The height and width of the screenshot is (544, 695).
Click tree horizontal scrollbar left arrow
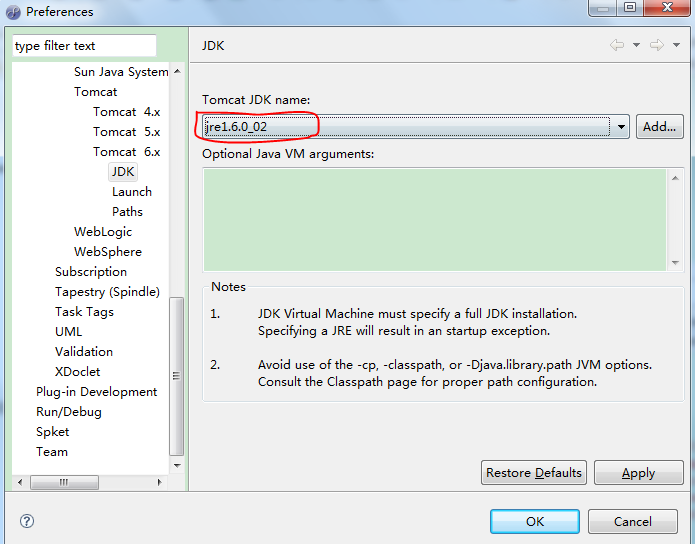click(x=20, y=482)
